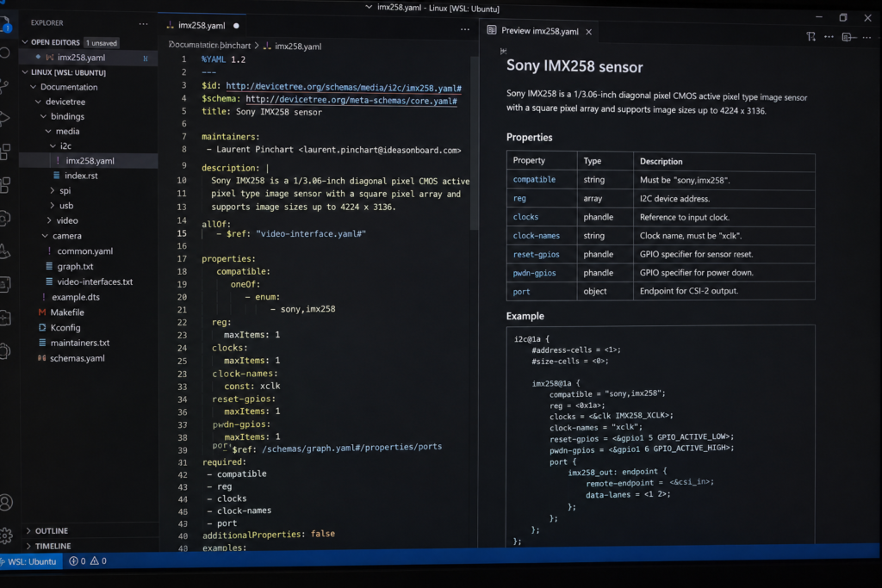Viewport: 882px width, 588px height.
Task: Open the Manage gear icon
Action: 6,535
